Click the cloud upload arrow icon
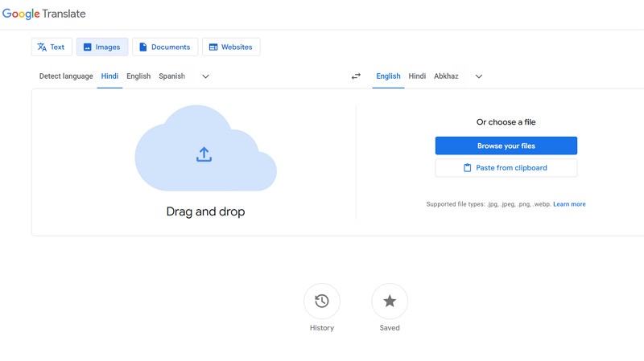644x361 pixels. point(204,154)
